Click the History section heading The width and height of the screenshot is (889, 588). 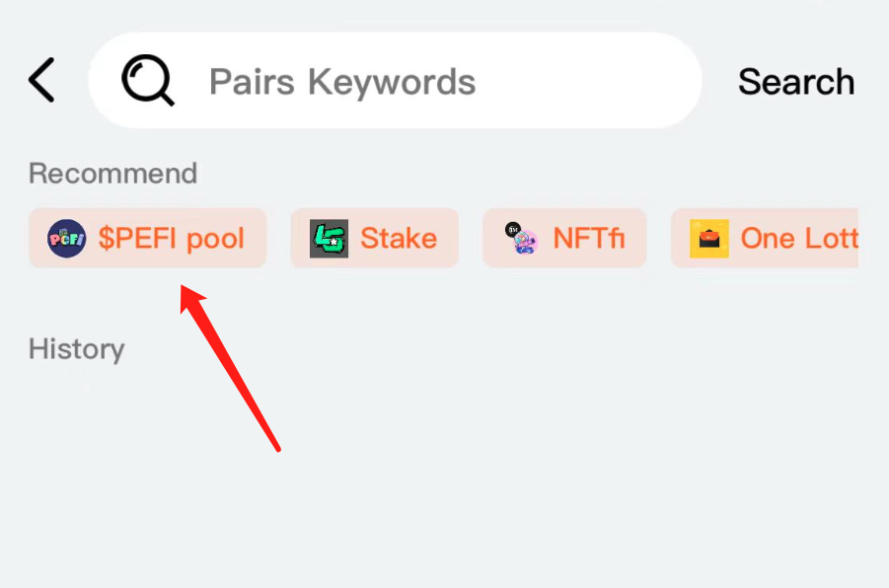pos(77,349)
